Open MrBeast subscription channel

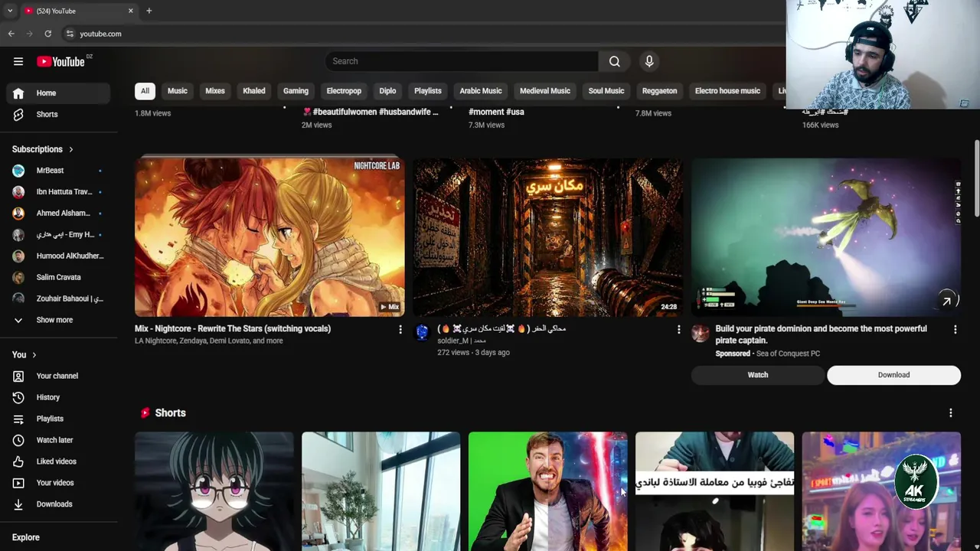(x=59, y=171)
